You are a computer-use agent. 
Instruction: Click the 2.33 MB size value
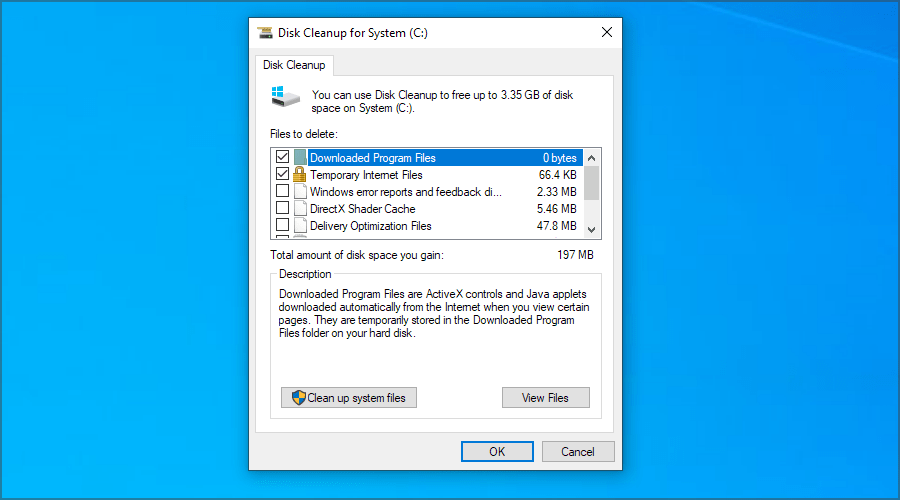556,192
